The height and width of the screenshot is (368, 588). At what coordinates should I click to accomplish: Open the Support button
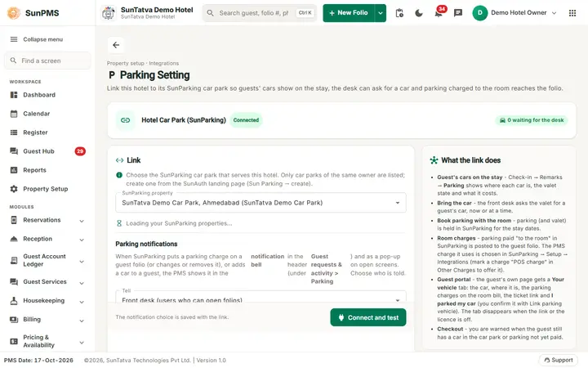[559, 360]
